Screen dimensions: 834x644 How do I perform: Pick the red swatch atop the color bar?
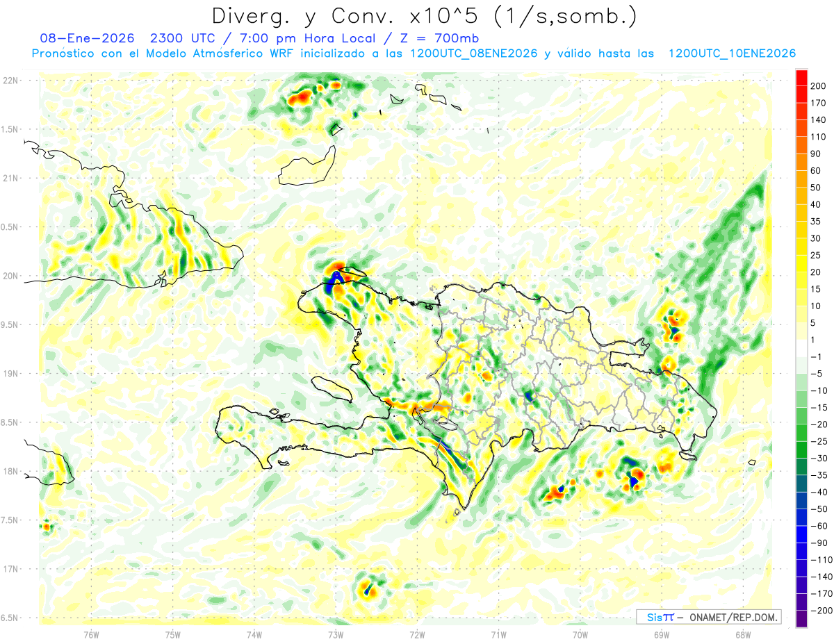(801, 78)
